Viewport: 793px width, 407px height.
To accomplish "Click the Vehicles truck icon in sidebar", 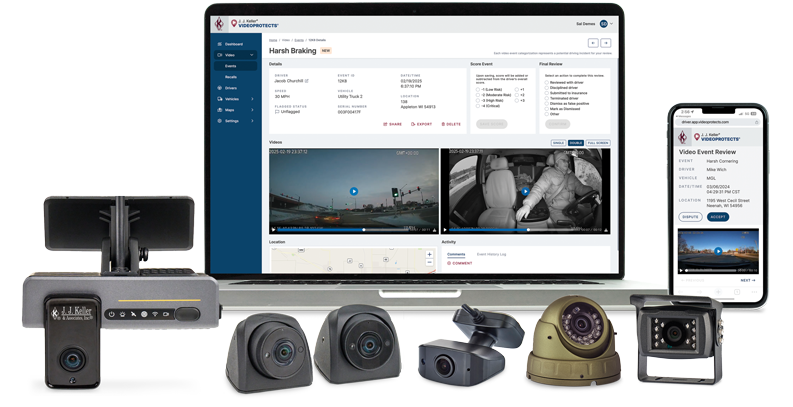I will pos(219,99).
